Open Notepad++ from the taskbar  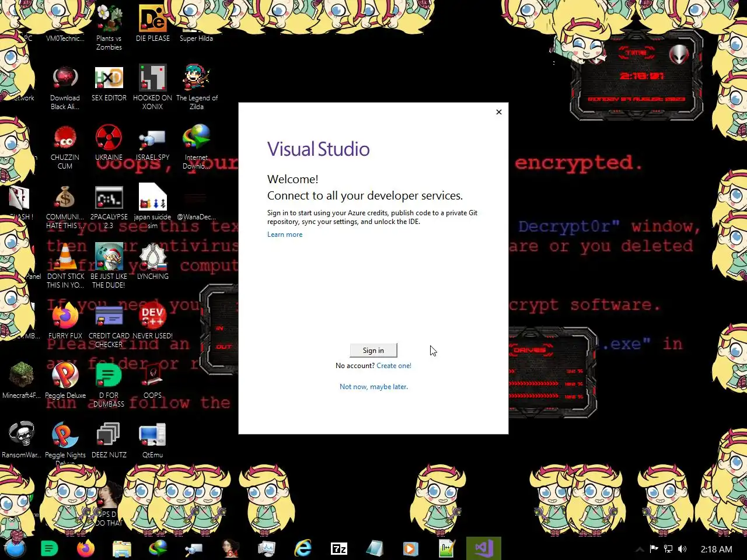tap(447, 548)
